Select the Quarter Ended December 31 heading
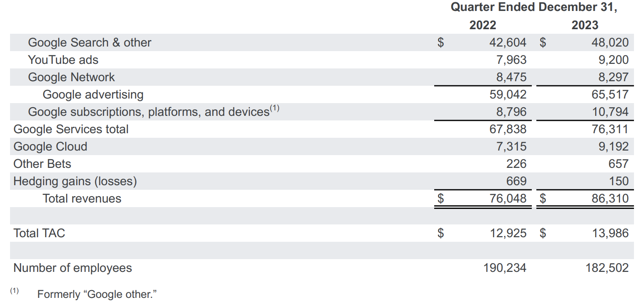Viewport: 644px width, 302px height. [x=534, y=7]
